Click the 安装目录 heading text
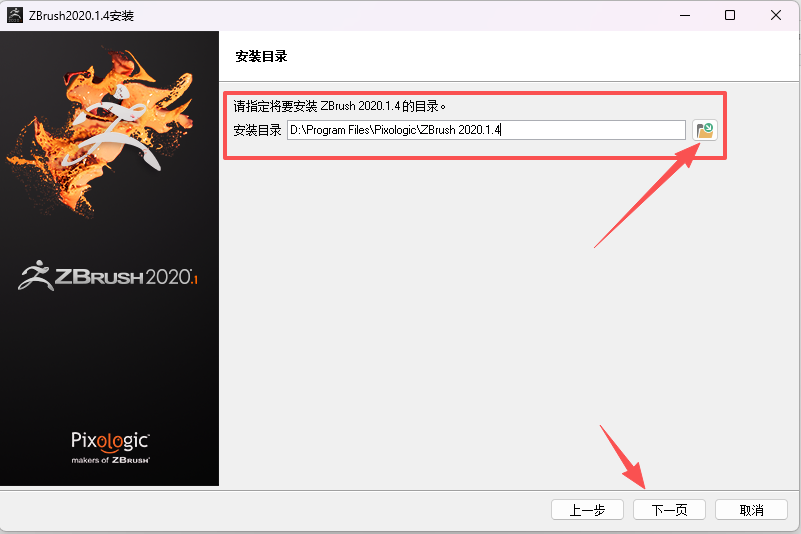 261,56
